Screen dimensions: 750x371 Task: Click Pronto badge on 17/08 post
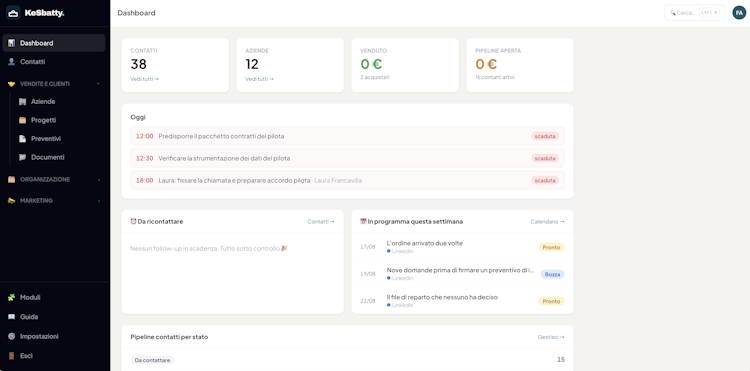(x=551, y=247)
